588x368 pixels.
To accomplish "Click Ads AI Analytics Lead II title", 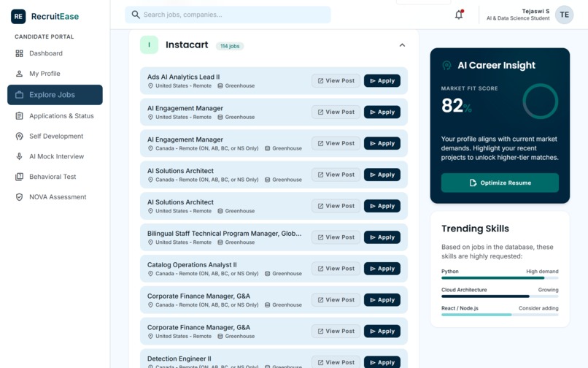I will coord(183,77).
